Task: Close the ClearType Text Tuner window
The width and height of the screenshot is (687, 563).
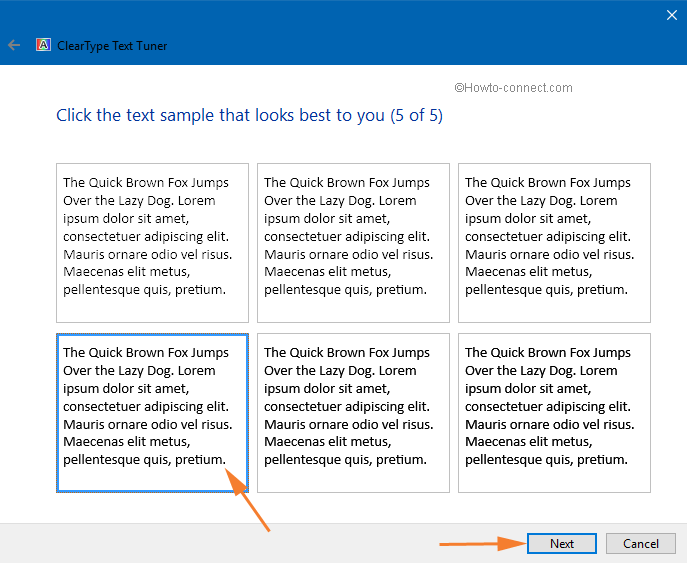Action: [671, 15]
